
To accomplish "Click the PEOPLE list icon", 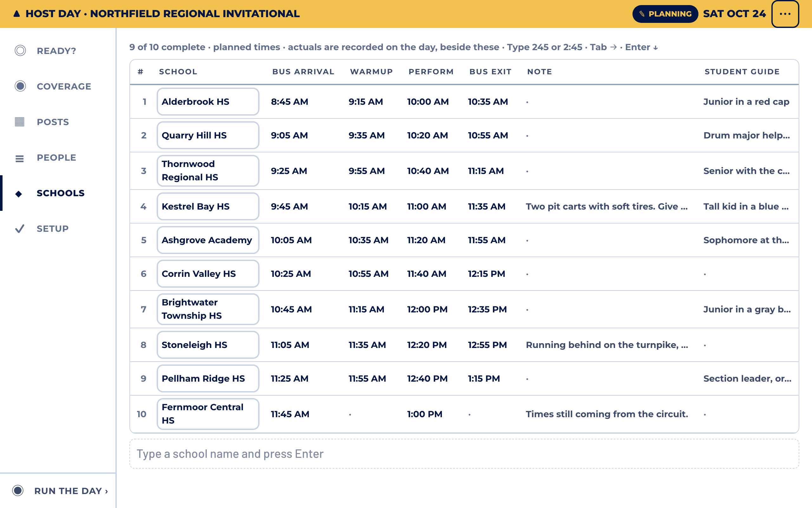I will (20, 158).
